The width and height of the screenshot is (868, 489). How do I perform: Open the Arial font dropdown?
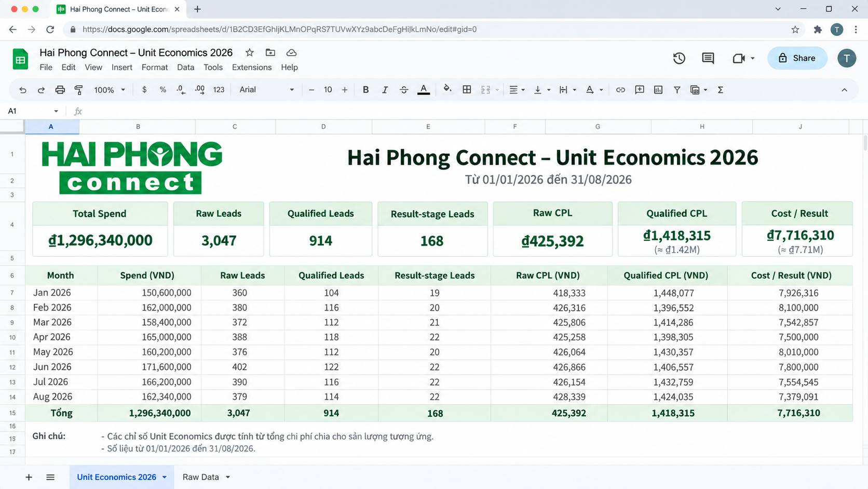click(x=266, y=90)
